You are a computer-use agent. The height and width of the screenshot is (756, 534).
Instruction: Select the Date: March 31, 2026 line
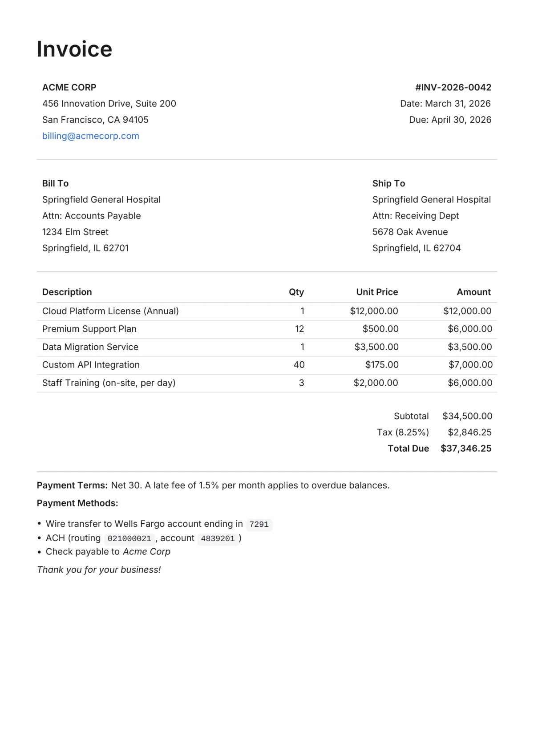(445, 104)
